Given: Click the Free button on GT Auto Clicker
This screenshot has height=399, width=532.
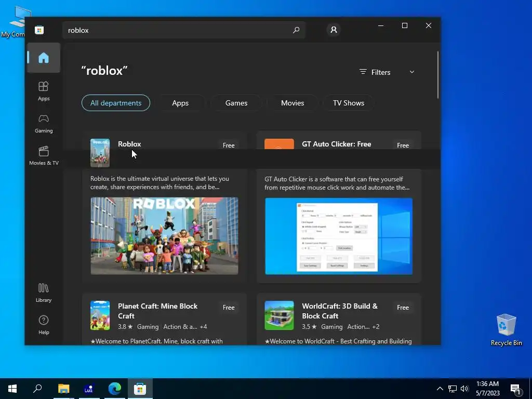Looking at the screenshot, I should tap(403, 145).
